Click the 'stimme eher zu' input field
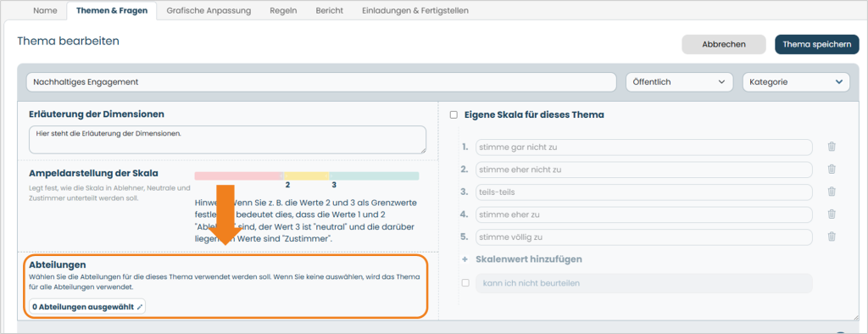 644,214
